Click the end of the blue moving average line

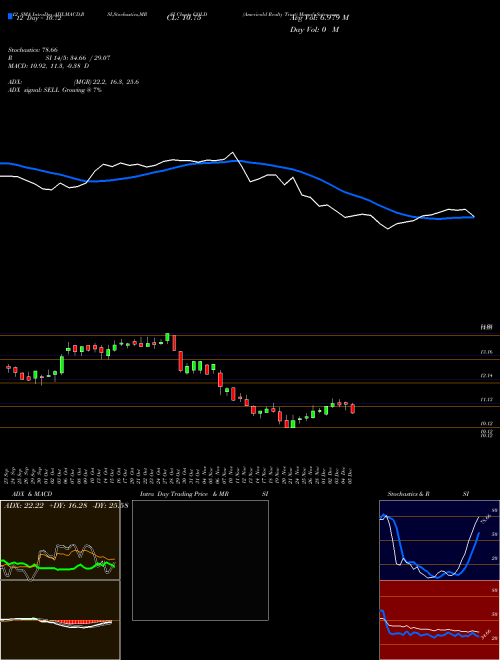[473, 217]
